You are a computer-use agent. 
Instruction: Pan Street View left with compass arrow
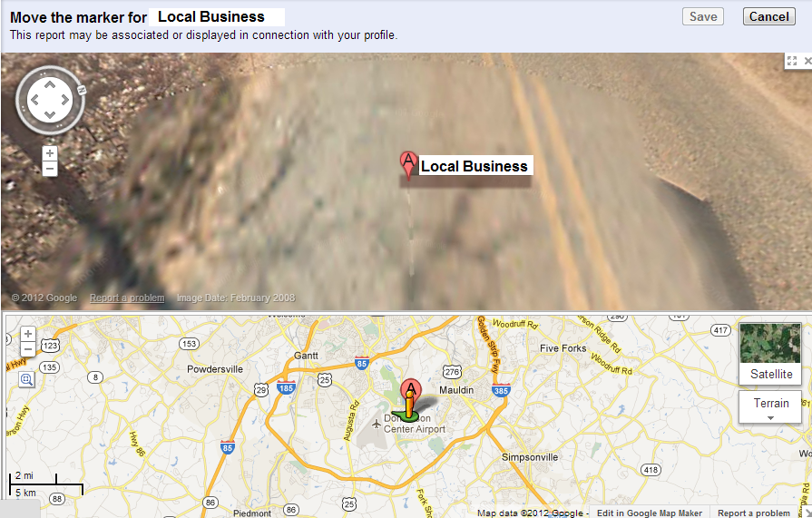pos(34,100)
